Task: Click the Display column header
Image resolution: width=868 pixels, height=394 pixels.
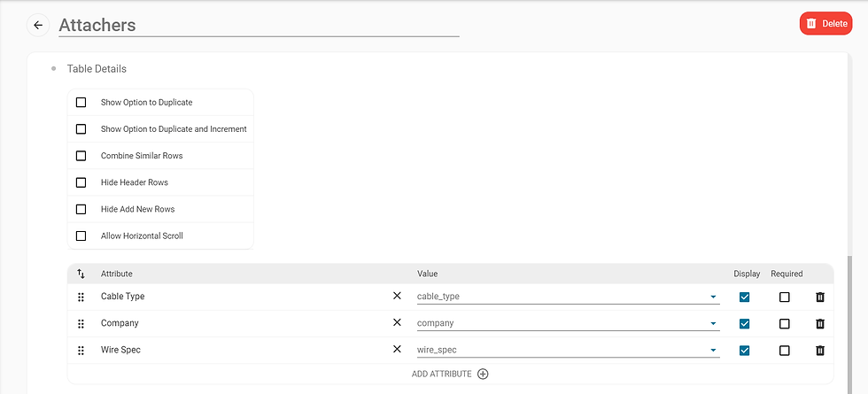Action: [747, 274]
